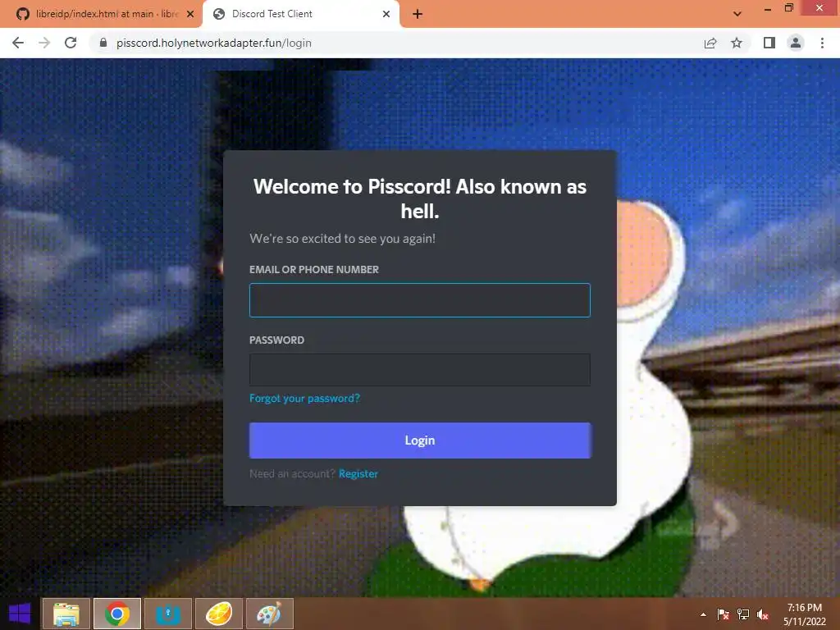
Task: Open the Paint palette taskbar icon
Action: pyautogui.click(x=269, y=614)
